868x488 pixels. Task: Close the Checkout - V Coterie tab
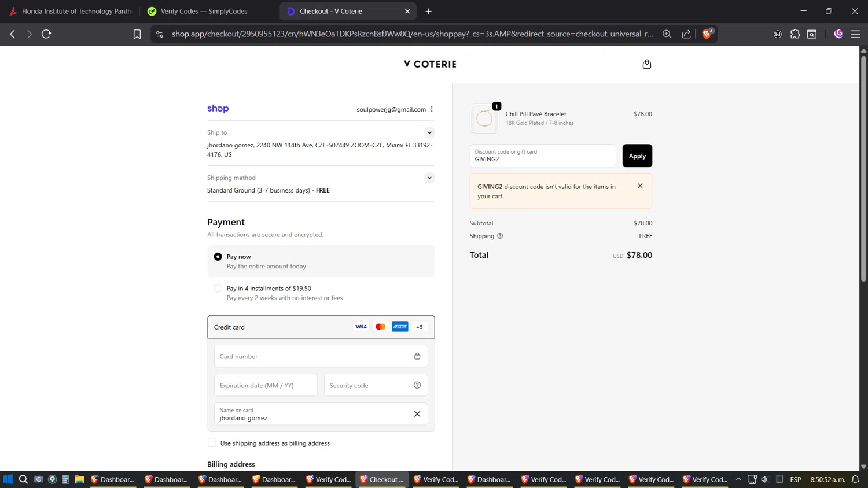(x=407, y=11)
